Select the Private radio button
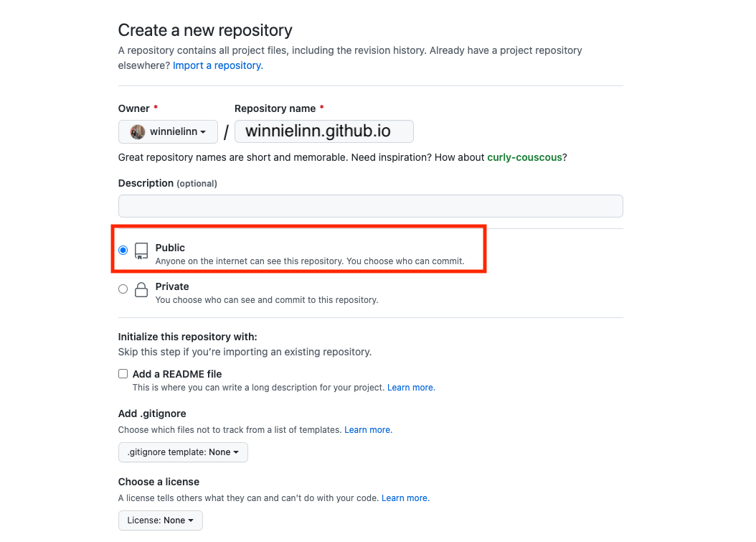 pyautogui.click(x=123, y=289)
